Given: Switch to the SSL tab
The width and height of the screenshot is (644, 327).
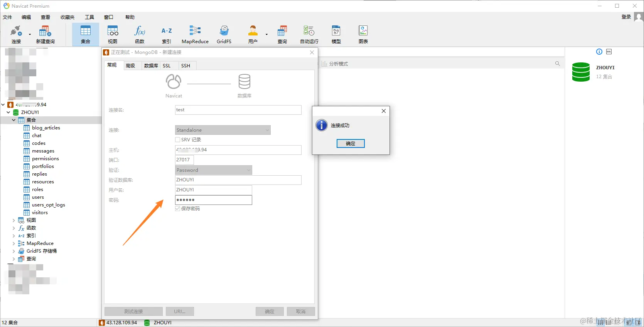Looking at the screenshot, I should (167, 66).
